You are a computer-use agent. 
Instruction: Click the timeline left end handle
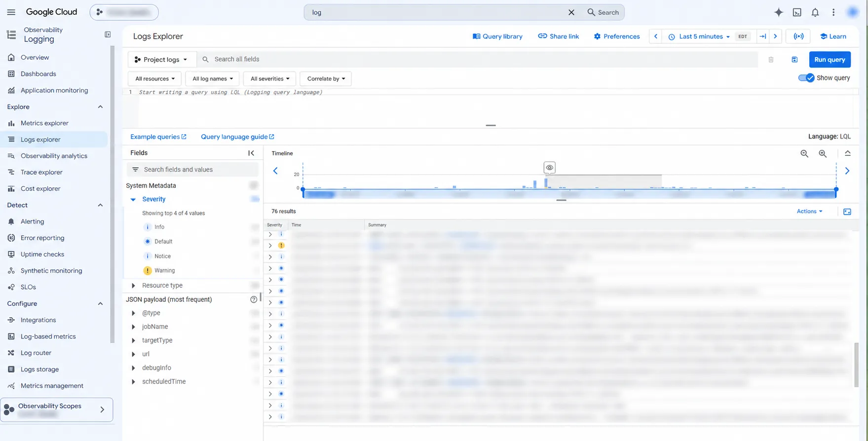pyautogui.click(x=303, y=189)
